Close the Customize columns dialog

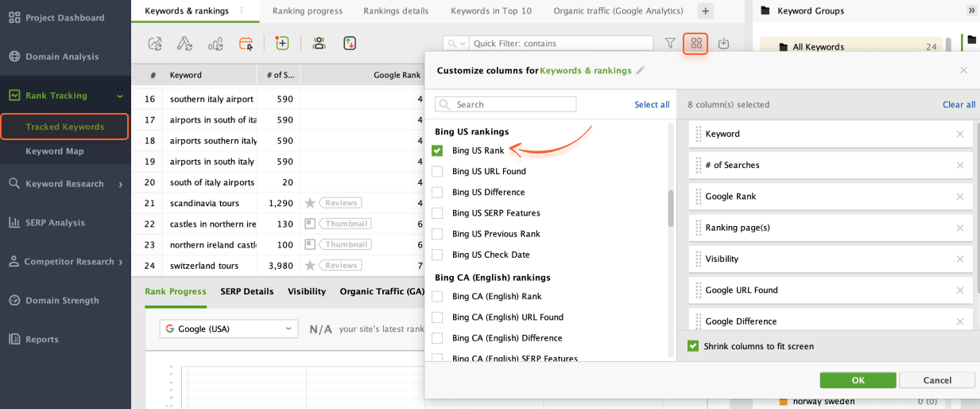coord(963,70)
